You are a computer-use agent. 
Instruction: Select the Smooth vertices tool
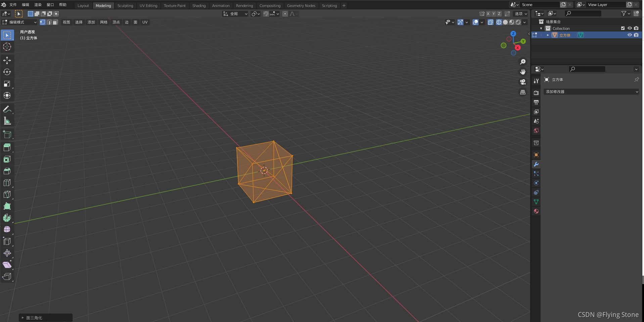click(7, 229)
